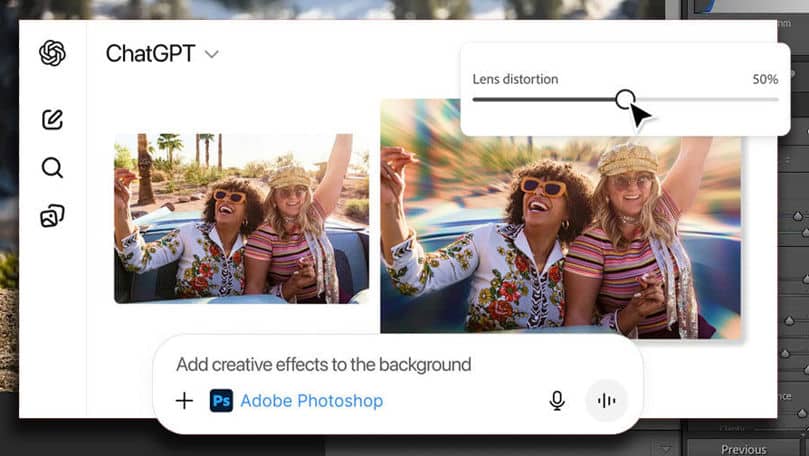Activate the microphone dictation icon
This screenshot has width=809, height=456.
(x=557, y=401)
